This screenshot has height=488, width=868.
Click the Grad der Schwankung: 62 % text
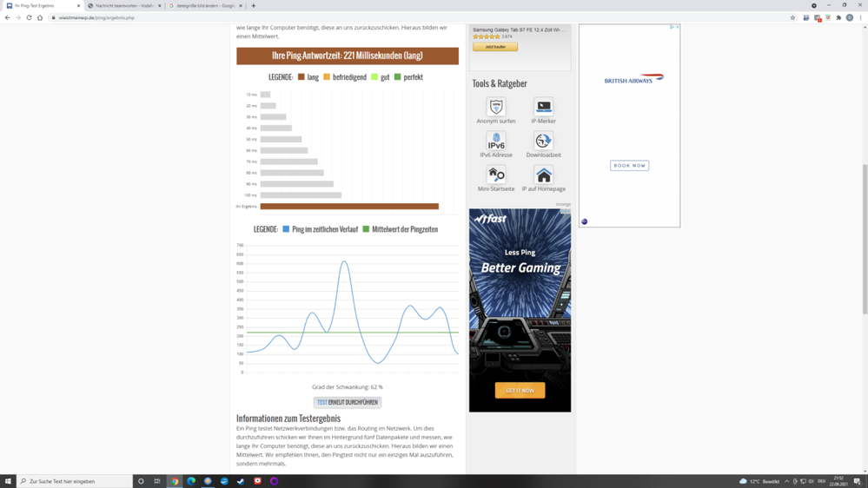click(347, 387)
